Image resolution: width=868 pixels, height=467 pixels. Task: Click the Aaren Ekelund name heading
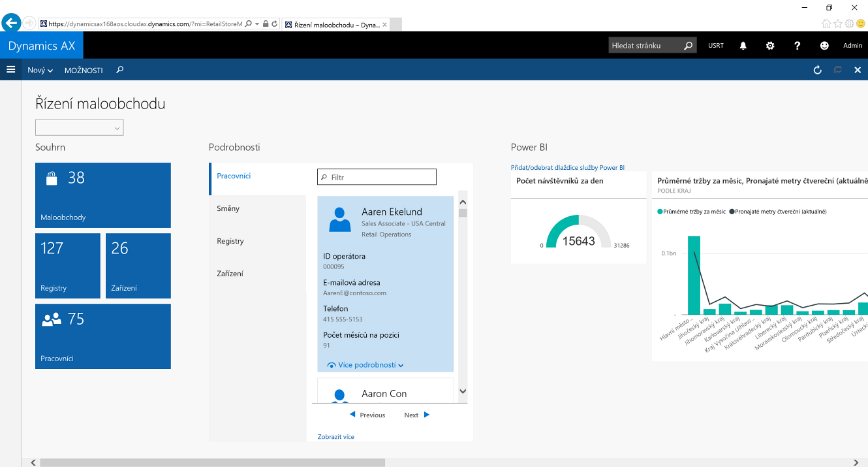(392, 212)
